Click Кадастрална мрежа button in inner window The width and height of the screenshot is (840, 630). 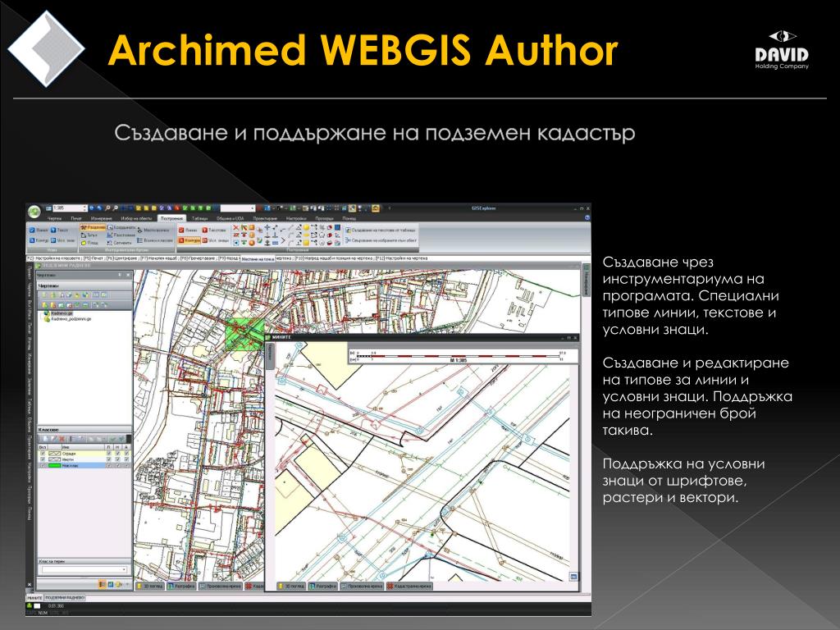(410, 586)
